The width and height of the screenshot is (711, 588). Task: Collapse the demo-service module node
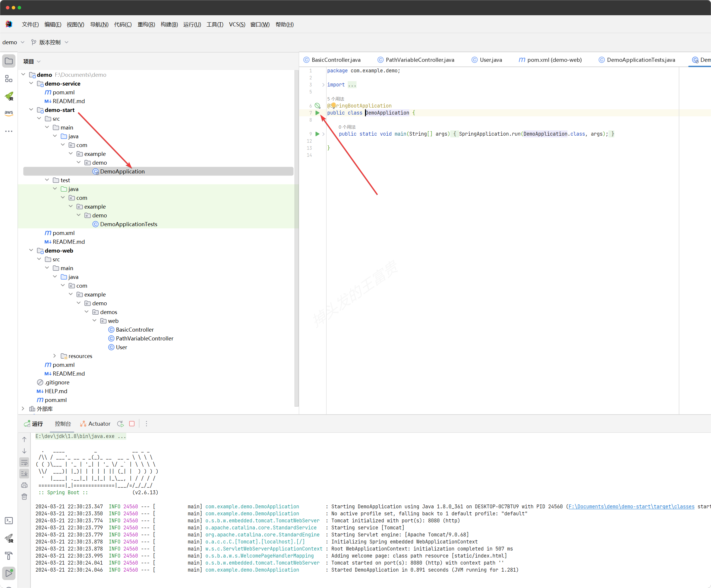pos(31,83)
